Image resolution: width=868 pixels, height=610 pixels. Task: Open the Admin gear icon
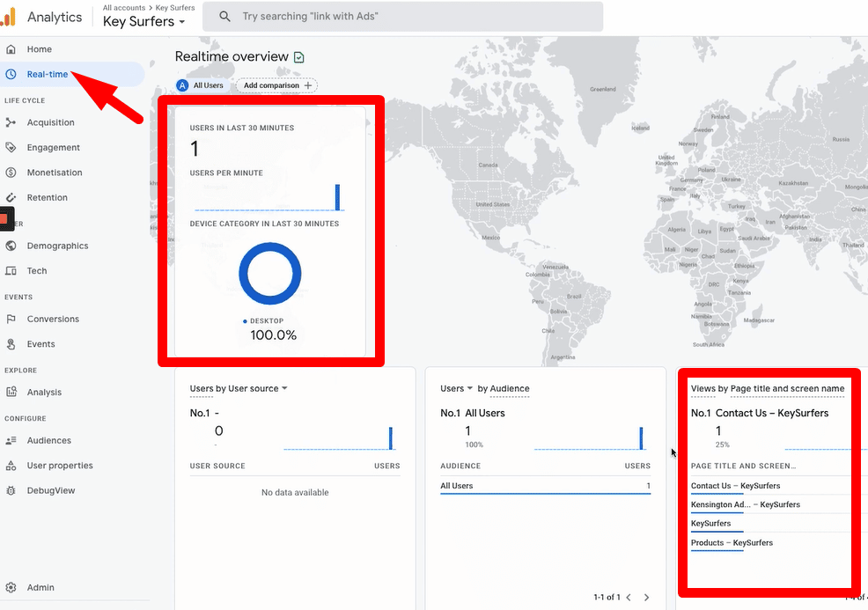pyautogui.click(x=11, y=587)
